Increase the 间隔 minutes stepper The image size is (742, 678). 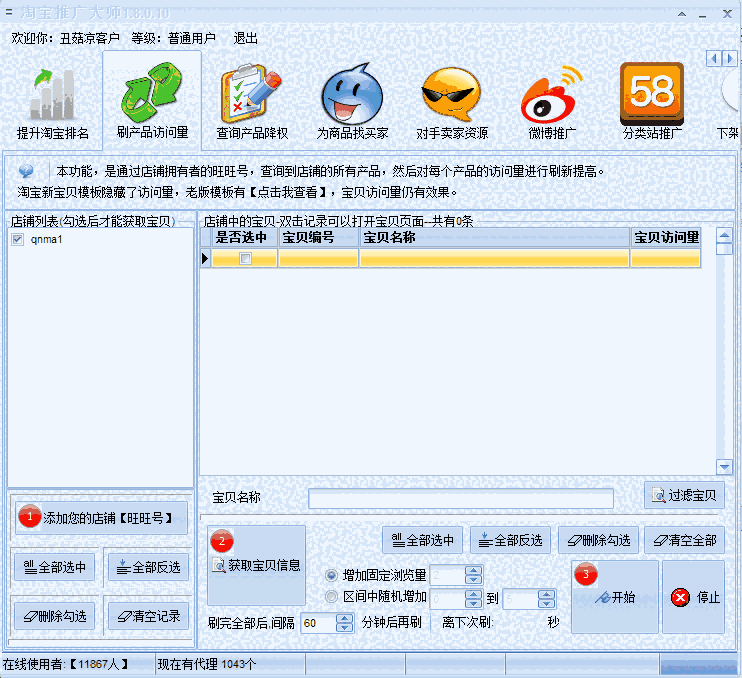click(344, 618)
